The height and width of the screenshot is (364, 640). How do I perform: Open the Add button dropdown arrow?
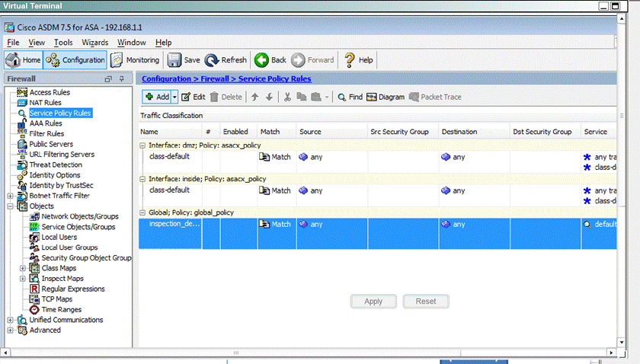(x=174, y=97)
